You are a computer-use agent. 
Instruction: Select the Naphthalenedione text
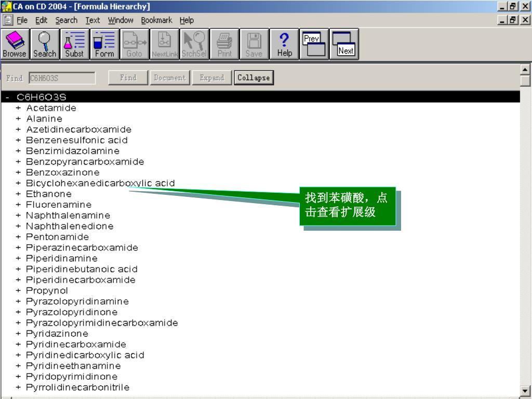click(x=70, y=226)
